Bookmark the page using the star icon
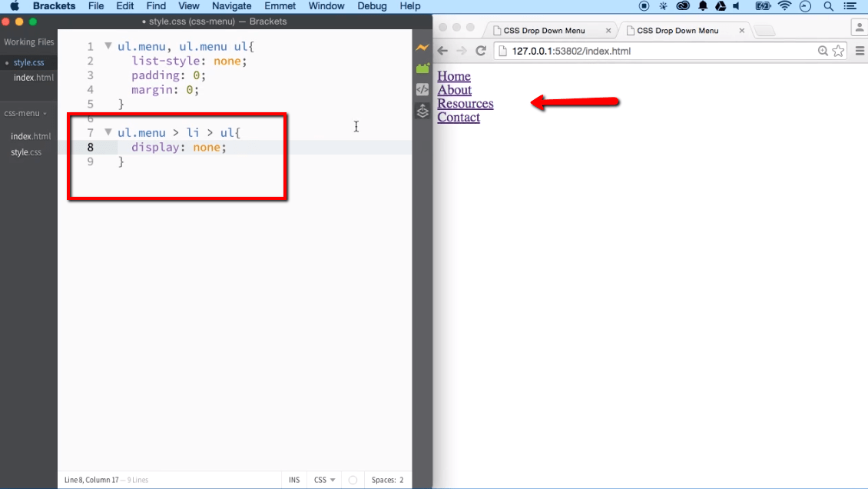Screen dimensions: 868x489 (838, 51)
